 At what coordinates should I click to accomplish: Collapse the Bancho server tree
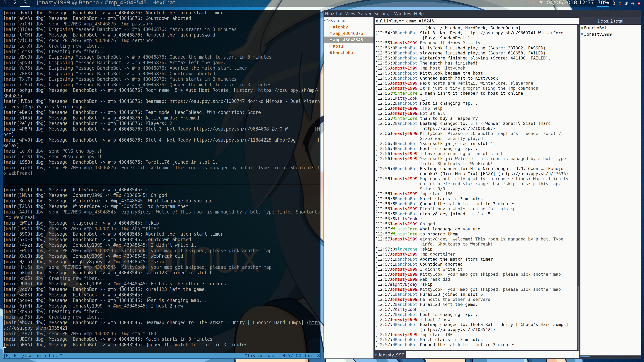pyautogui.click(x=325, y=21)
